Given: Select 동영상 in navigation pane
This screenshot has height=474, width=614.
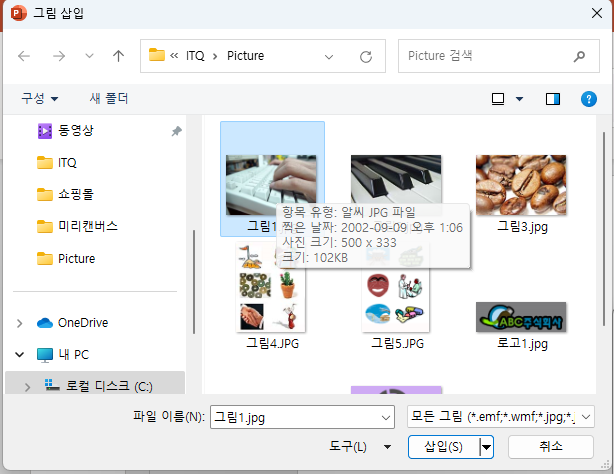Looking at the screenshot, I should pos(76,131).
